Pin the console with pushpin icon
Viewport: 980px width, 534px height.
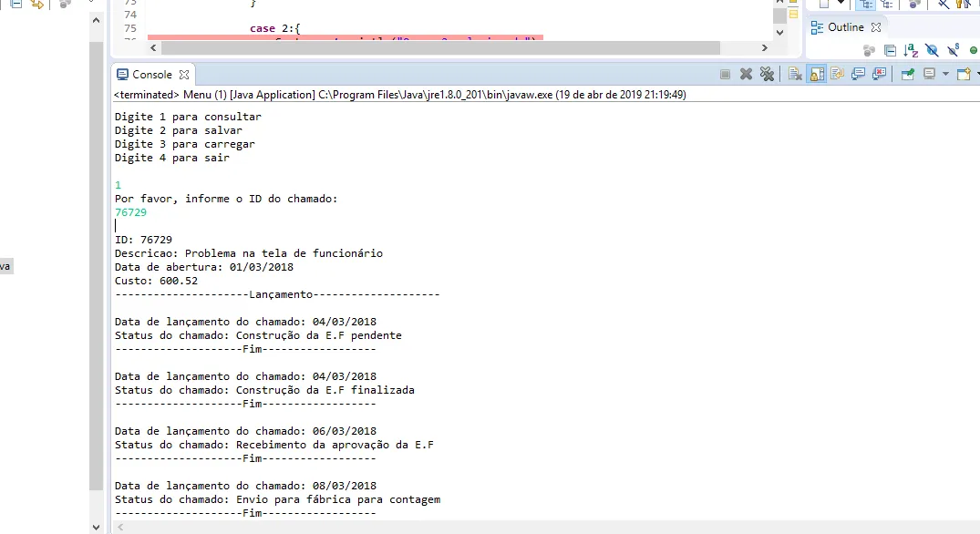click(x=907, y=75)
